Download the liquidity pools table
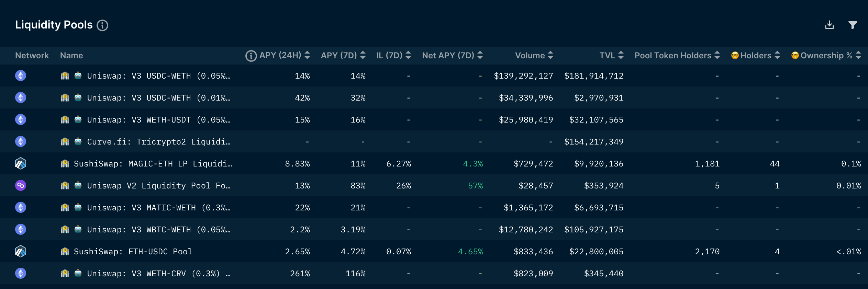Screen dimensions: 868x289 [x=830, y=25]
